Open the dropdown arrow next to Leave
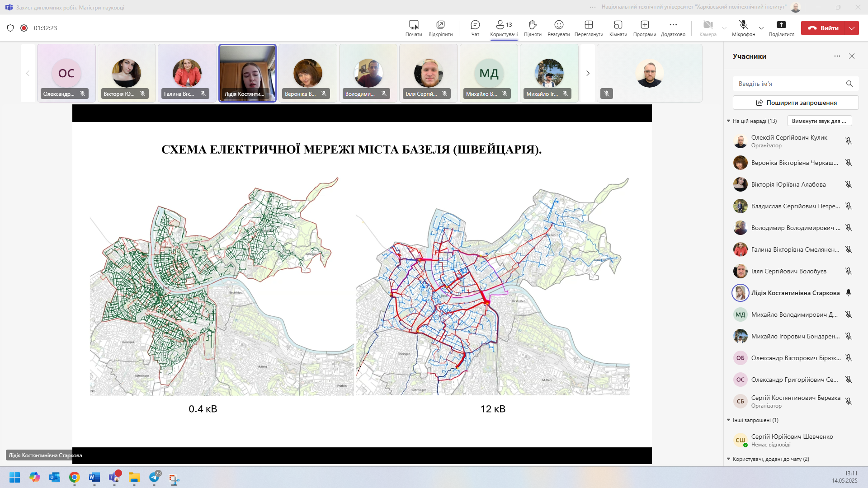 click(x=852, y=28)
